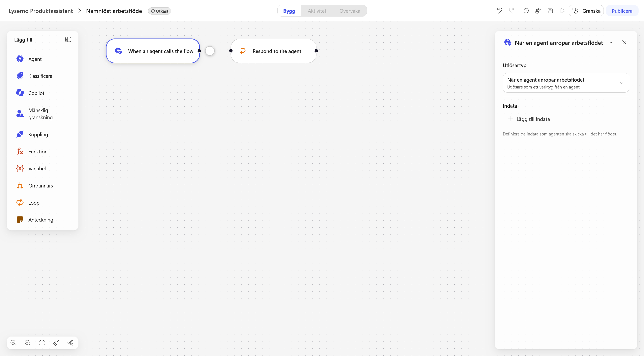644x356 pixels.
Task: Click the clean up layout broom icon
Action: [56, 343]
